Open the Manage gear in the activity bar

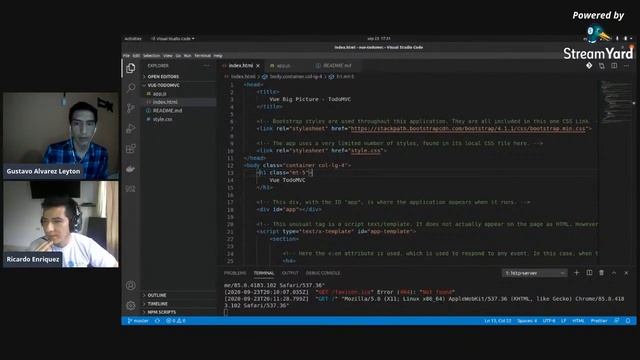pos(131,305)
